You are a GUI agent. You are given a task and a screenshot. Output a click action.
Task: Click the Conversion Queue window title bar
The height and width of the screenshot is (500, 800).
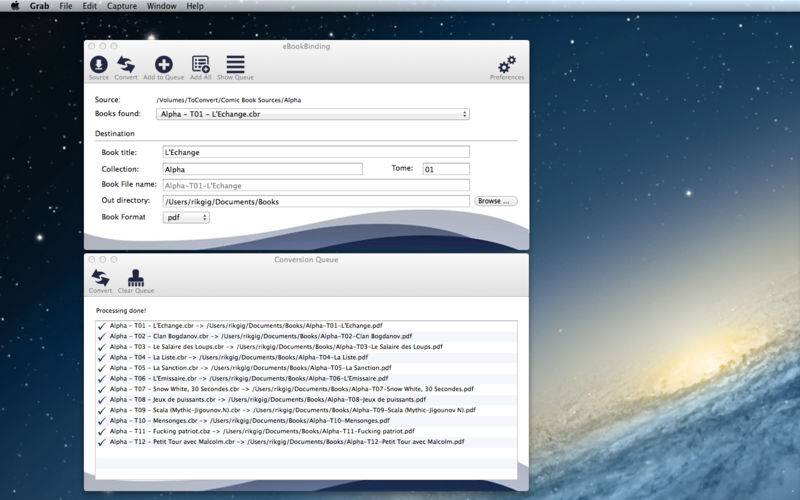[x=306, y=259]
